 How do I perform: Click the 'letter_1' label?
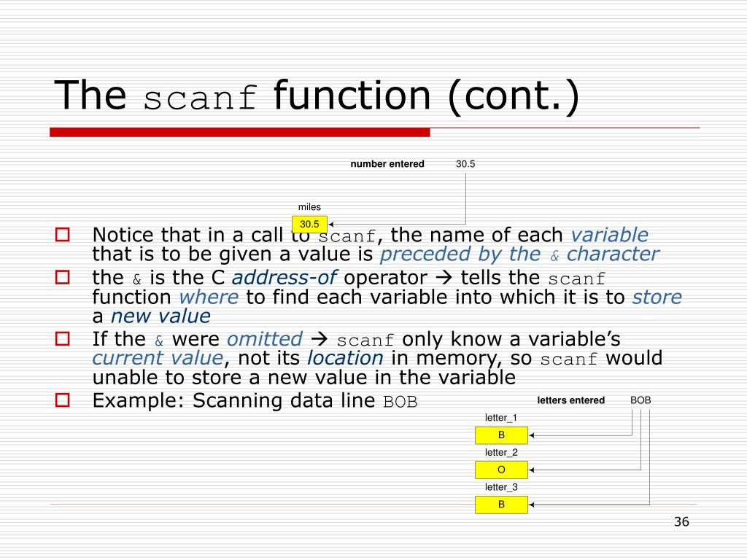tap(500, 418)
